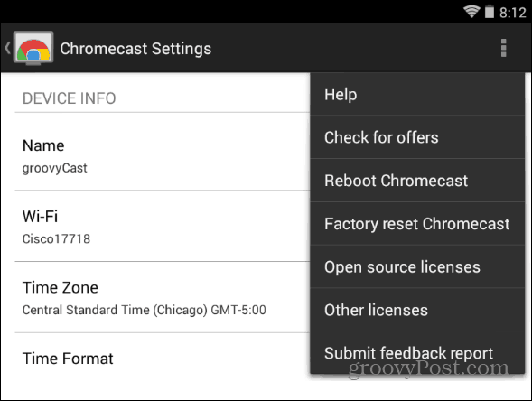The image size is (532, 401).
Task: Click the Chromecast Settings title text
Action: tap(135, 49)
